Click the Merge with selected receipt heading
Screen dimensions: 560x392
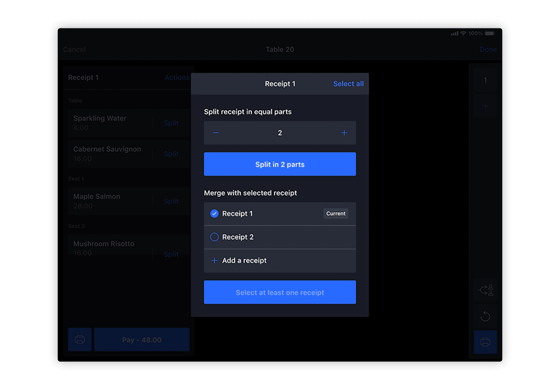tap(250, 193)
